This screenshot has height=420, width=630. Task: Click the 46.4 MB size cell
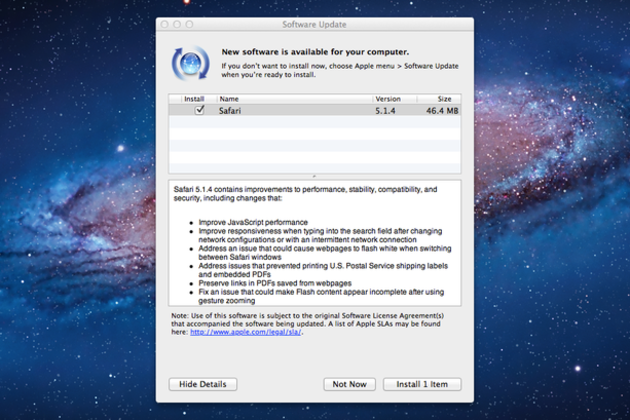click(x=439, y=111)
